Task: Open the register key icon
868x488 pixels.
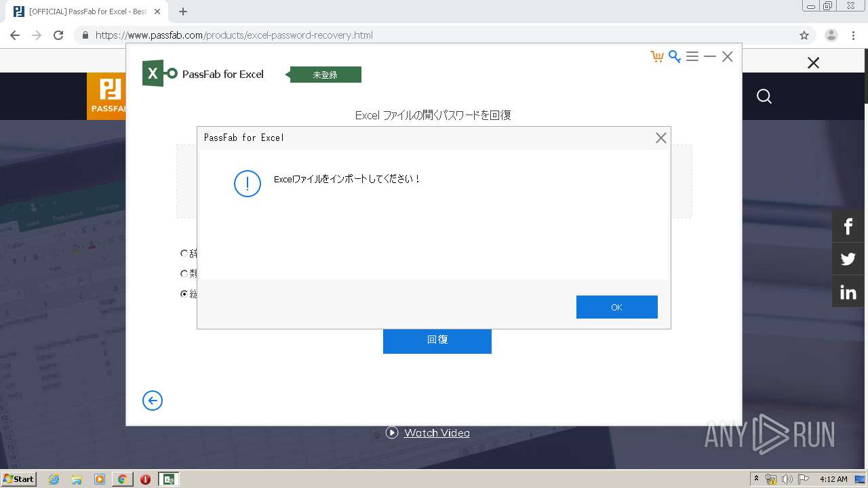Action: tap(674, 57)
